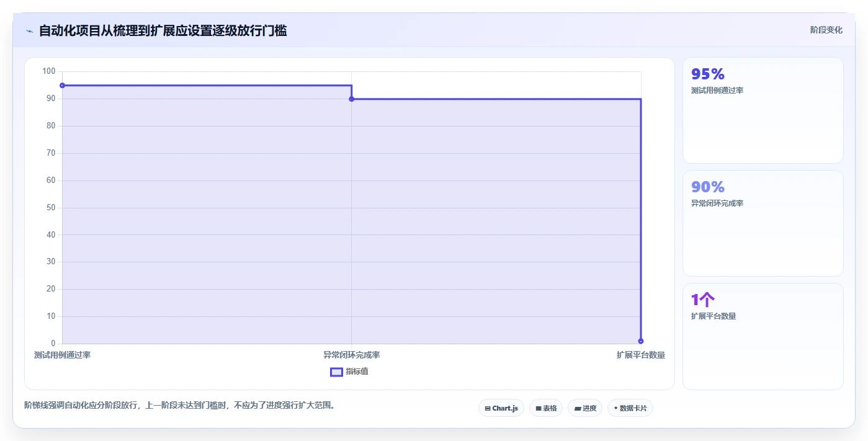Select the 表格 tag
Viewport: 868px width, 441px height.
point(546,408)
